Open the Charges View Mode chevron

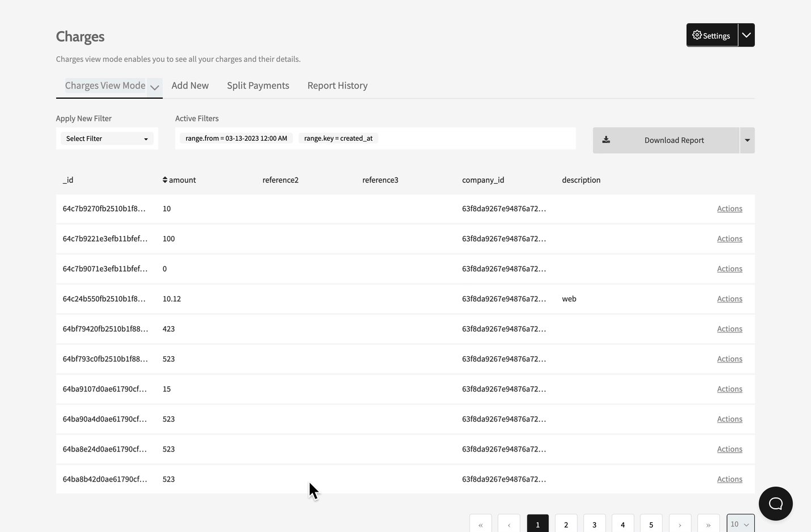point(154,87)
